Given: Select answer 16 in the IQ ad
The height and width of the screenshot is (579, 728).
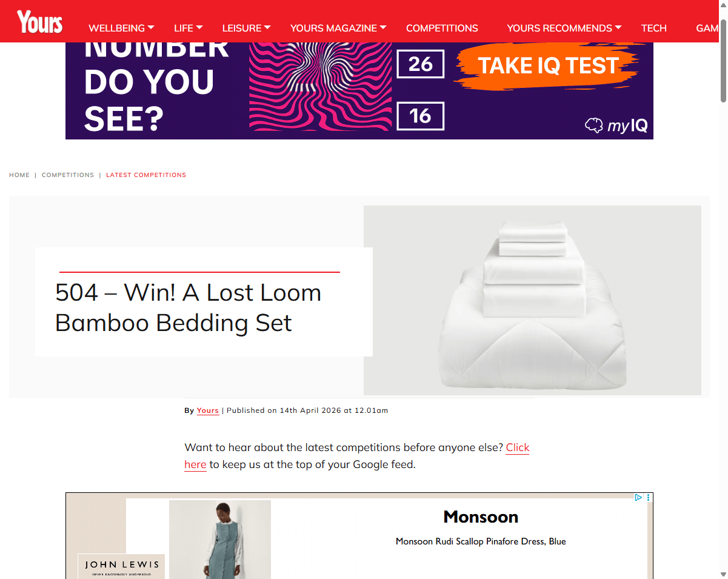Looking at the screenshot, I should pyautogui.click(x=421, y=116).
